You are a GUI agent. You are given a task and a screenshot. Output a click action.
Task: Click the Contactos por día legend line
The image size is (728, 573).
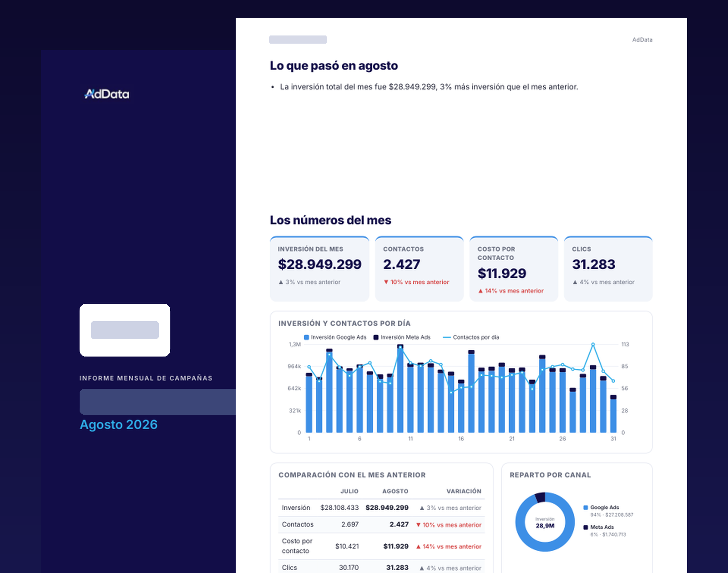447,337
